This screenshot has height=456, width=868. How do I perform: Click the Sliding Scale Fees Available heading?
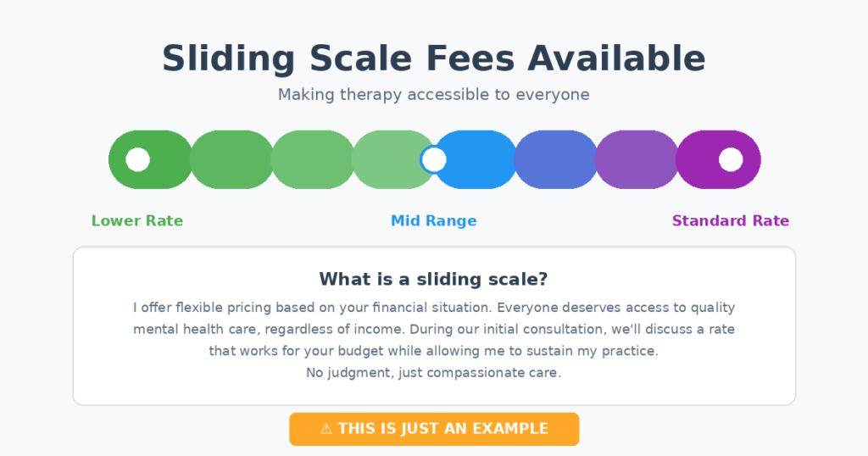tap(434, 58)
